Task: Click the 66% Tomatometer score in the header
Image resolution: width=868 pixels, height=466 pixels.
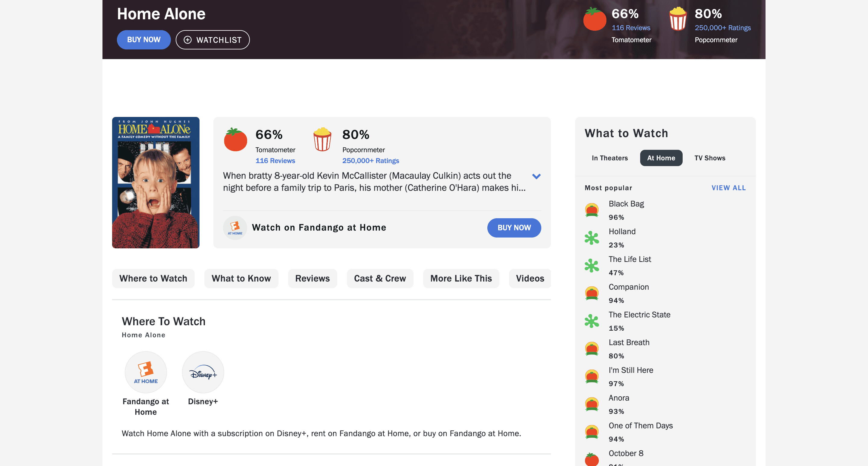Action: point(625,14)
